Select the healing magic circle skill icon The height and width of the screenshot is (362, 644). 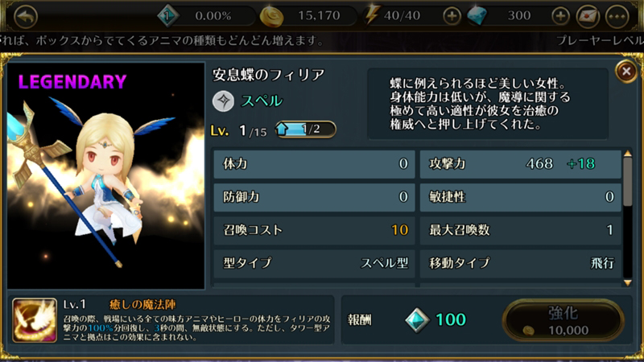35,320
